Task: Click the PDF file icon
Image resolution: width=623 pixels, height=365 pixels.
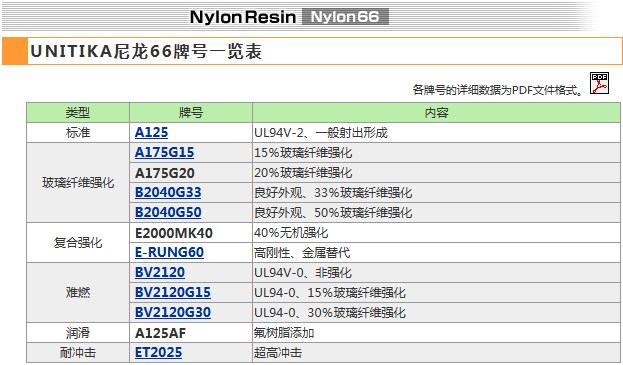Action: pos(599,83)
